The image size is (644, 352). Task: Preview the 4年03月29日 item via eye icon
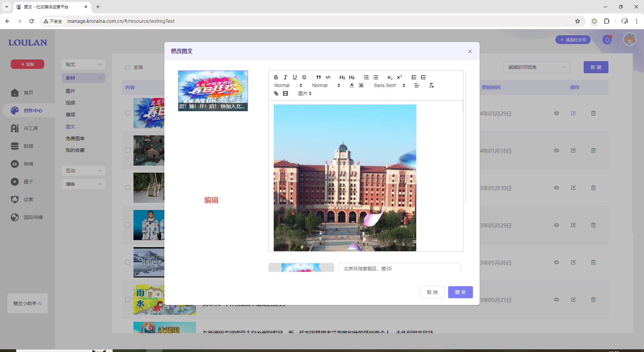coord(556,113)
